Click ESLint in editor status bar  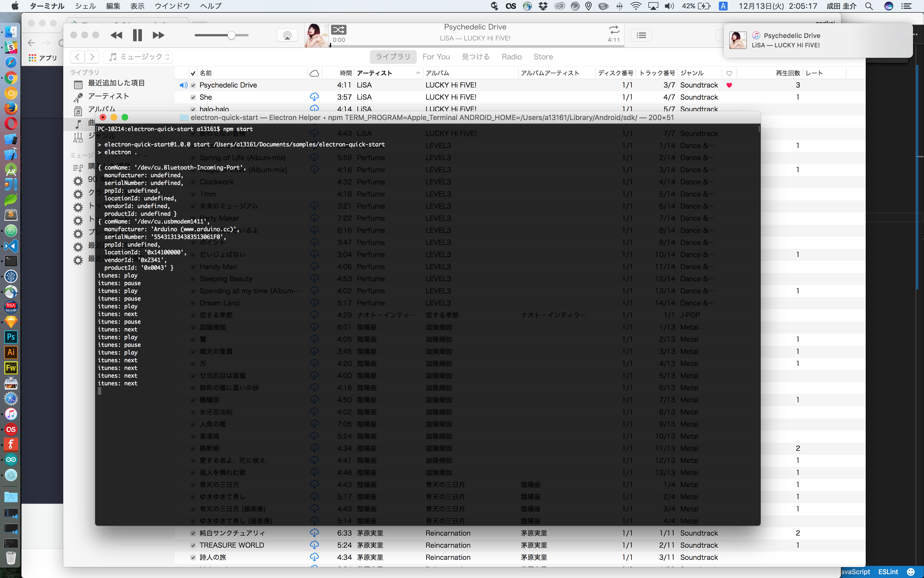888,572
